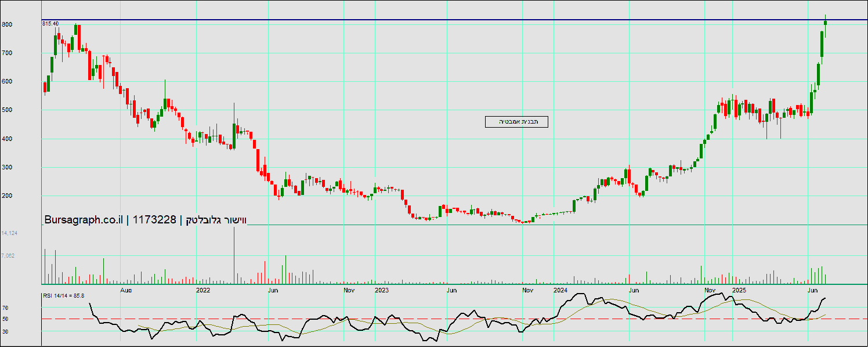868x347 pixels.
Task: Click the 2023 year marker
Action: [382, 289]
